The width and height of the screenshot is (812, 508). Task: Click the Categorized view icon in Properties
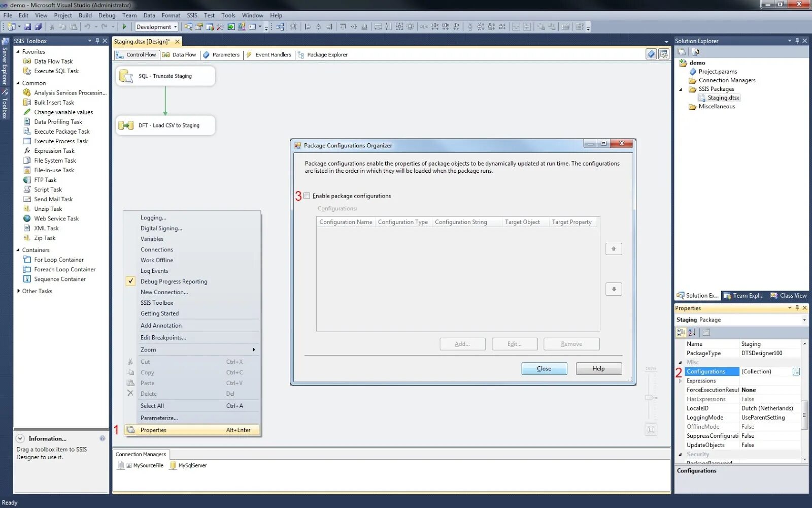pos(681,332)
